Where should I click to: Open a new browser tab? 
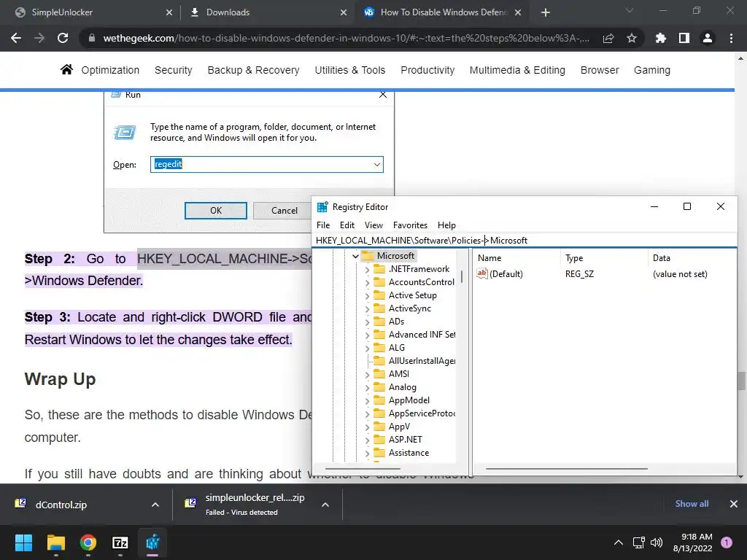546,12
